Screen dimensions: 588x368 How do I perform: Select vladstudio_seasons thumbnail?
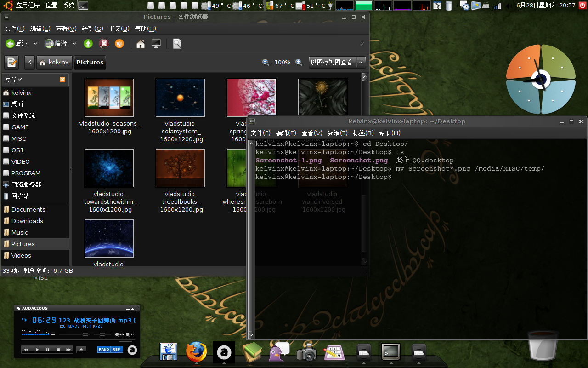tap(109, 98)
